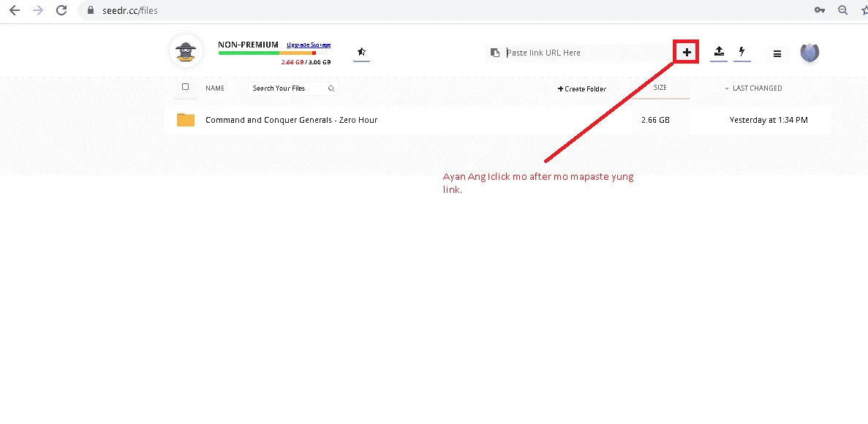This screenshot has width=868, height=424.
Task: Go forward with the browser forward arrow
Action: pos(38,10)
